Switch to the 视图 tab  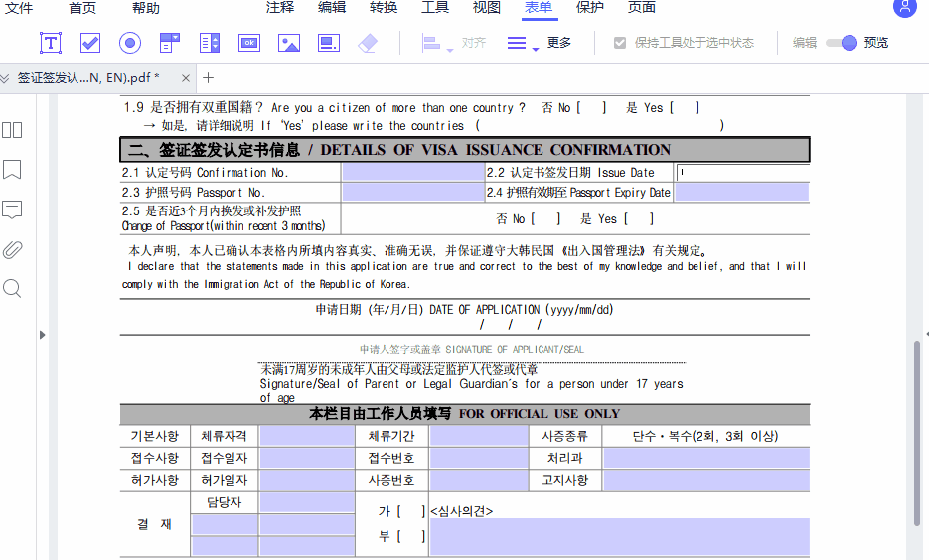(487, 7)
